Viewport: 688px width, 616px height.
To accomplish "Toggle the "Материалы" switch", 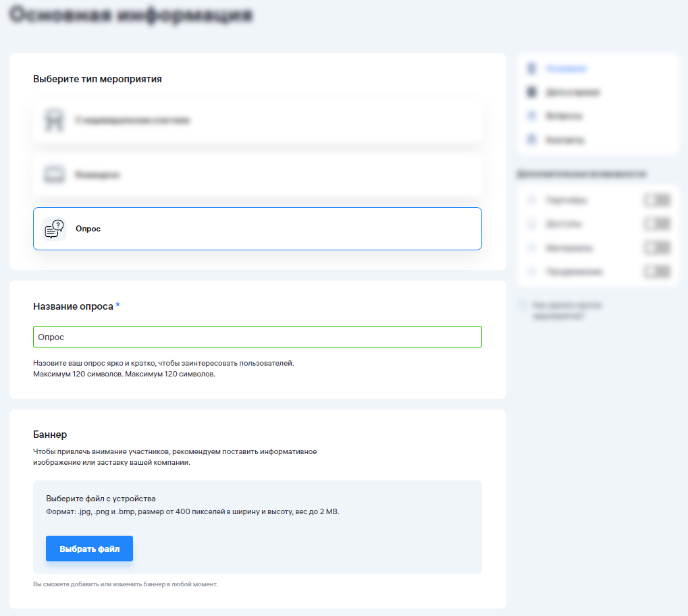I will (656, 248).
